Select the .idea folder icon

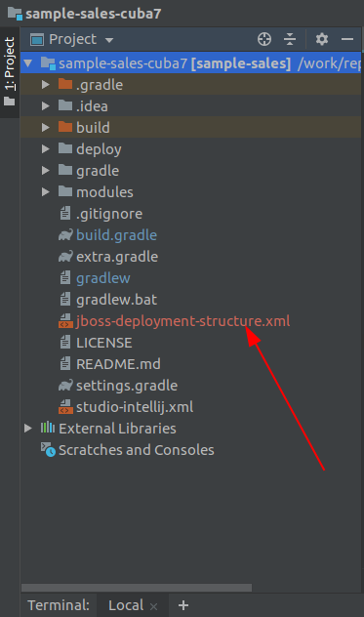pyautogui.click(x=65, y=105)
